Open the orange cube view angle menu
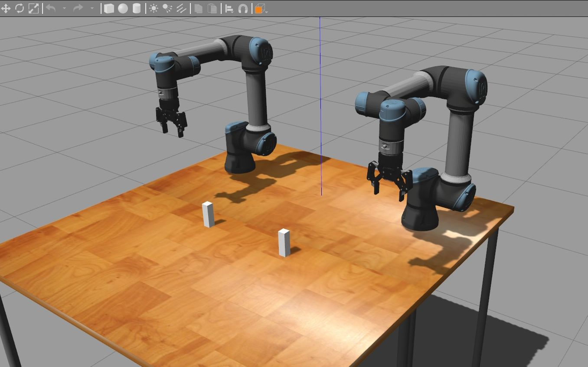 261,9
